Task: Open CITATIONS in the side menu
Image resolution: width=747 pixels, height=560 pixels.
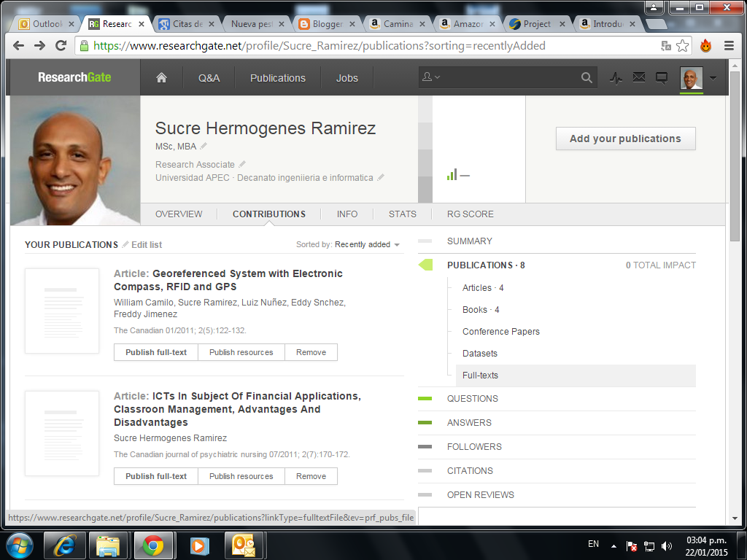Action: click(x=470, y=470)
